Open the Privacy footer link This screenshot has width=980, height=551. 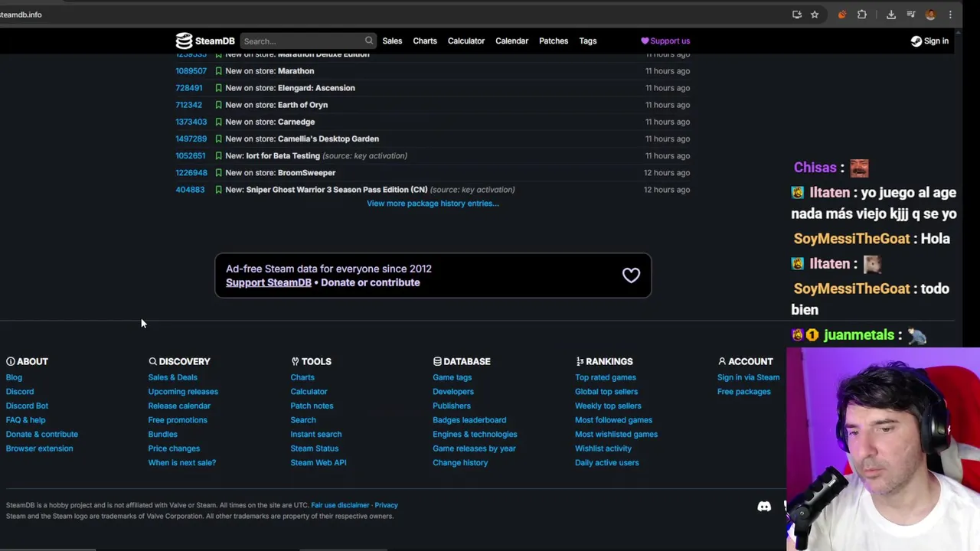(386, 505)
